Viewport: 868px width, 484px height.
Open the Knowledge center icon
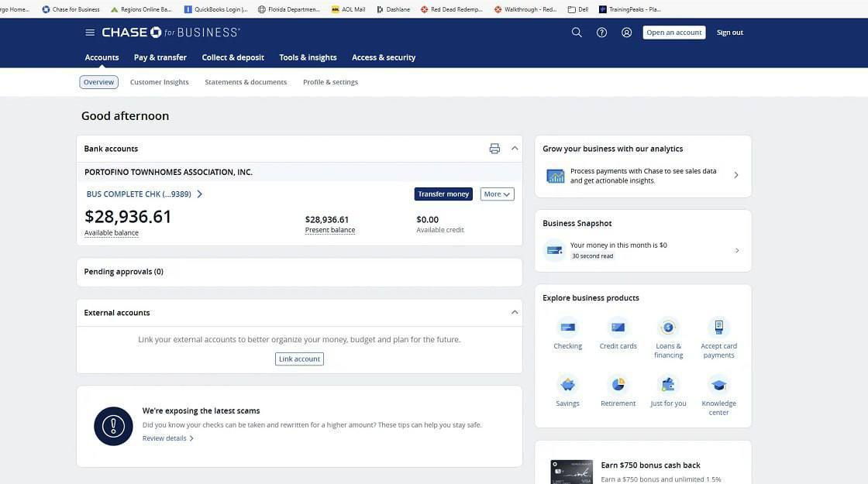[x=718, y=385]
